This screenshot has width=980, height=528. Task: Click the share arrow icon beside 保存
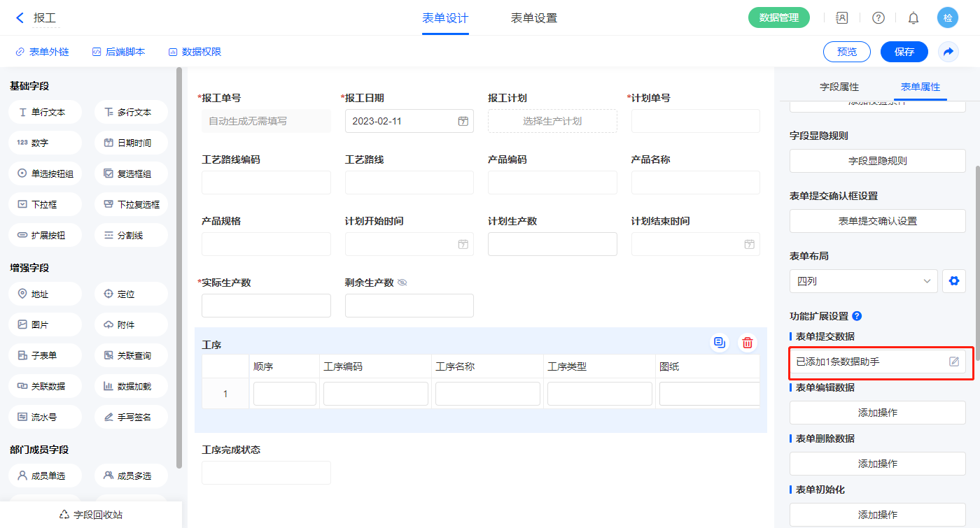pos(948,52)
